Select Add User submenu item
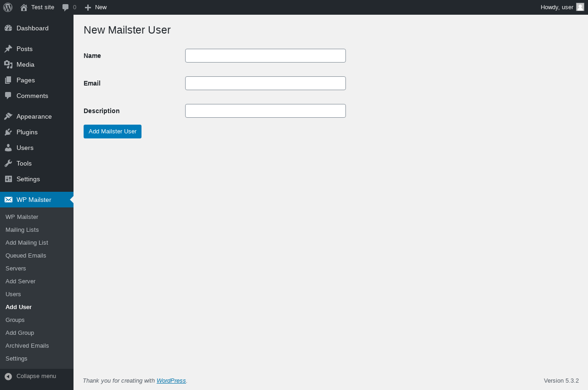Image resolution: width=588 pixels, height=390 pixels. tap(18, 307)
